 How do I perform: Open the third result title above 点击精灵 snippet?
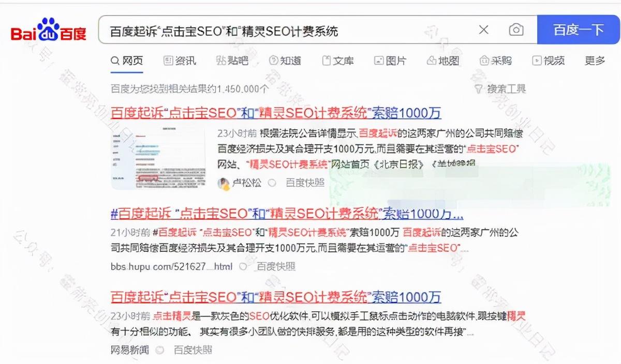[276, 297]
